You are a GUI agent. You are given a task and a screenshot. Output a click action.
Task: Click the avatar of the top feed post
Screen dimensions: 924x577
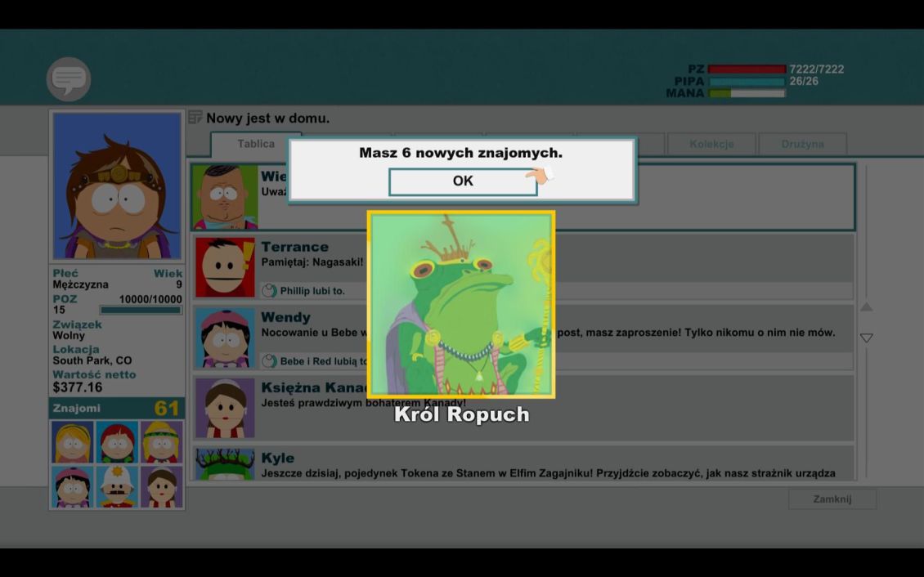[225, 197]
